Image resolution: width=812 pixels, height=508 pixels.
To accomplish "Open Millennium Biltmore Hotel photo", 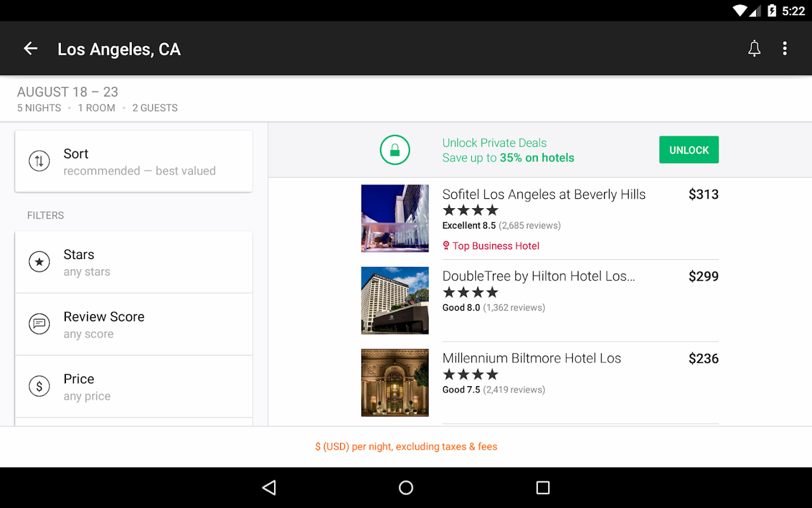I will tap(395, 383).
